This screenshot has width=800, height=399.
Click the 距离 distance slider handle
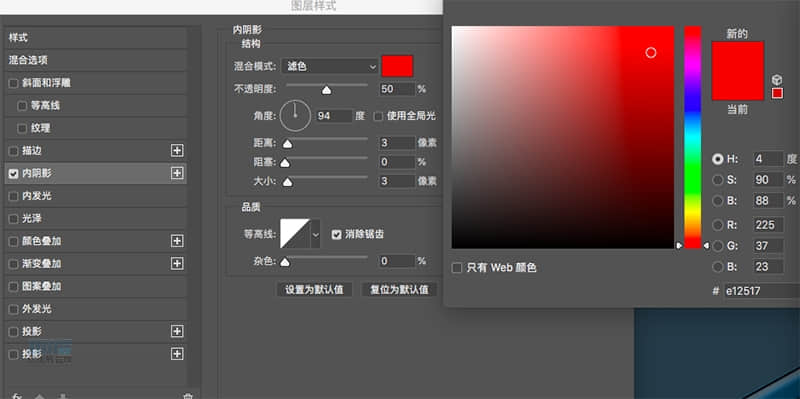coord(287,144)
